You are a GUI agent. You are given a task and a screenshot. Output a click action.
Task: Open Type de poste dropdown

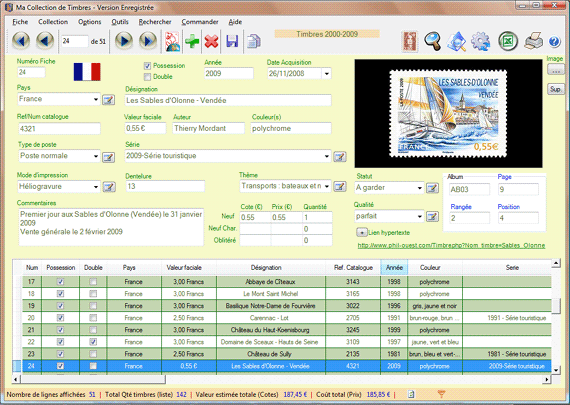coord(96,156)
